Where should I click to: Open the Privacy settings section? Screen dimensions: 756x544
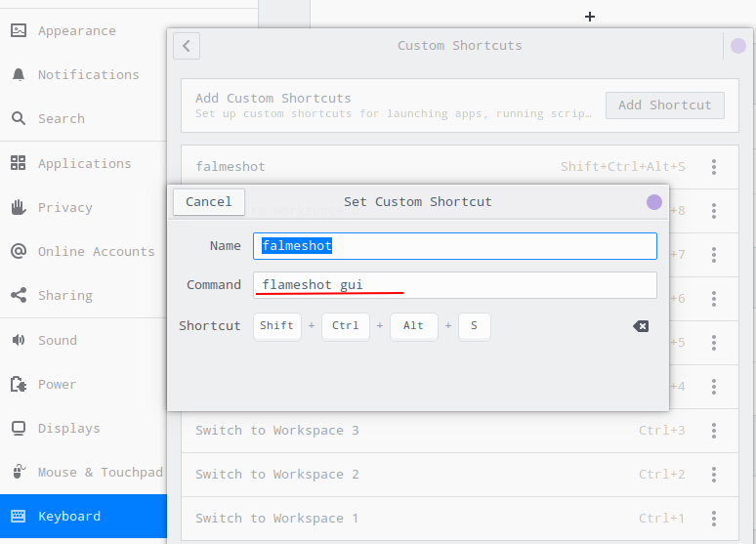pos(64,207)
